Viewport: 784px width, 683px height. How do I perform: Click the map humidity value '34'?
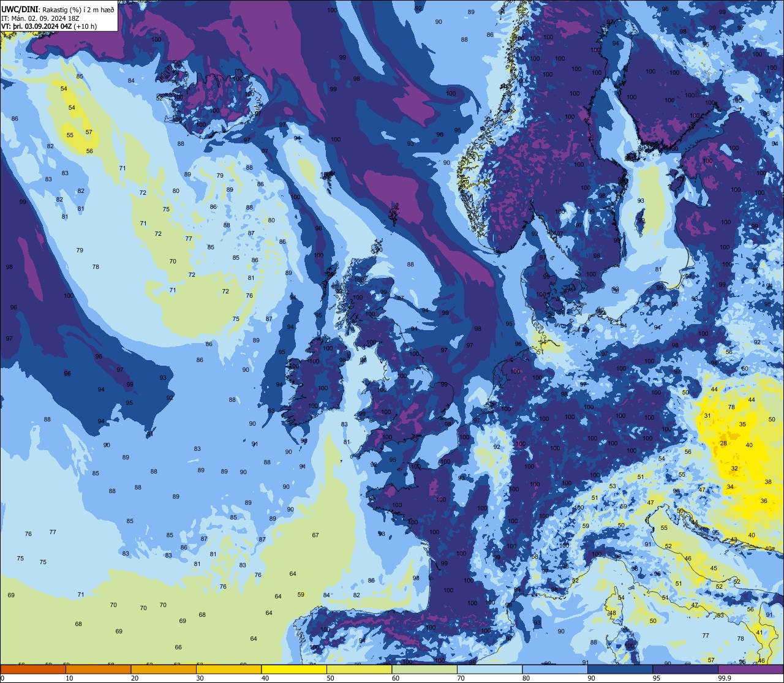pos(730,487)
